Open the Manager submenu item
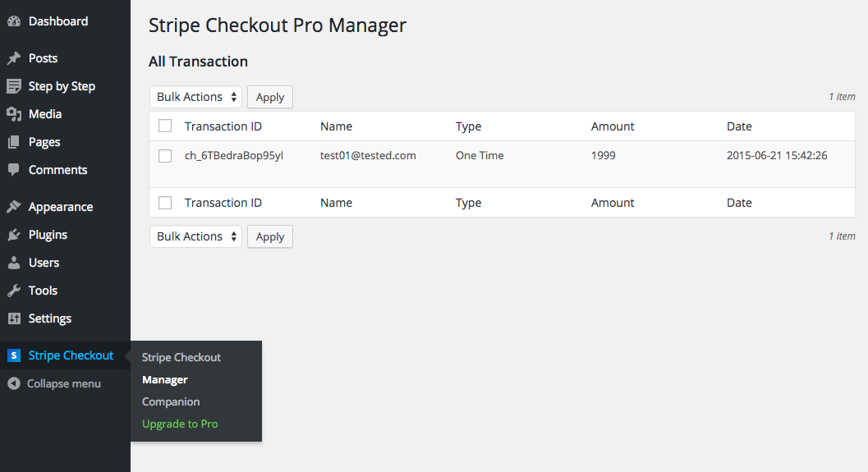The image size is (868, 472). click(x=165, y=379)
